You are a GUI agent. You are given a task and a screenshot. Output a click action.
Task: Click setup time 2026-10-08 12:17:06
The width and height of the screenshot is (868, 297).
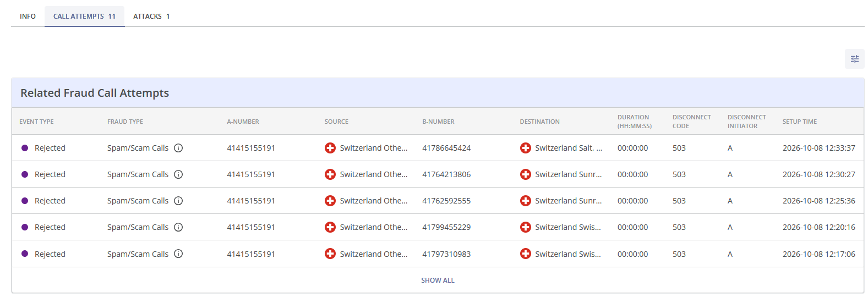[x=819, y=254]
